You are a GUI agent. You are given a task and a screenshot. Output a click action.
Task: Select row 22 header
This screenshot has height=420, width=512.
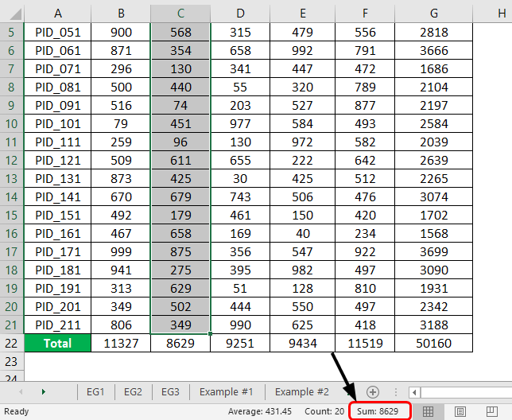(x=12, y=344)
